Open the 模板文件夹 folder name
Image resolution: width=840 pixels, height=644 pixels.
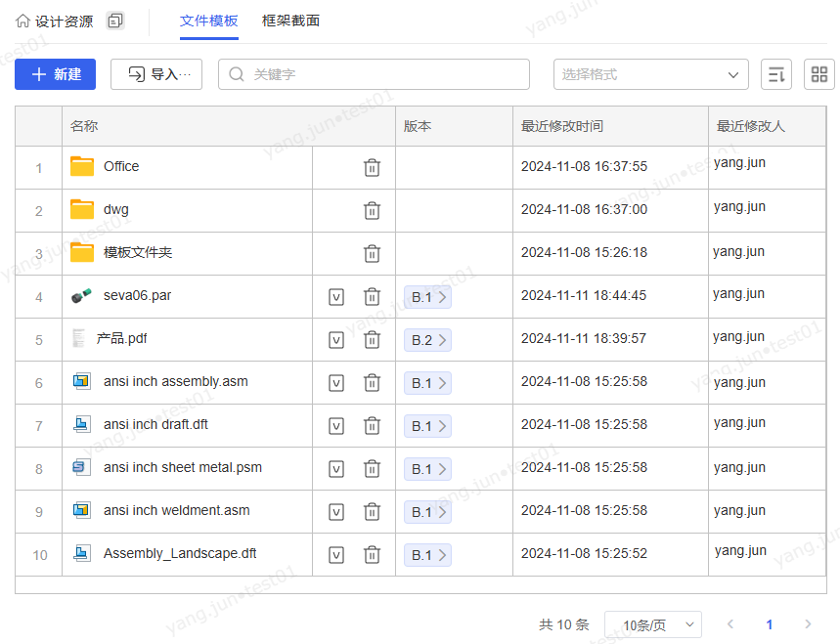coord(138,253)
